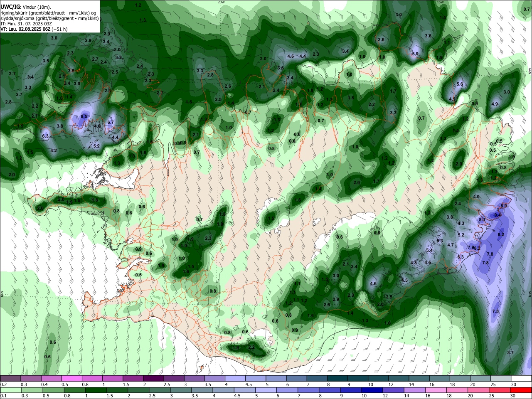Select the 4.7 value in the southeast
This screenshot has height=399, width=532.
(451, 245)
